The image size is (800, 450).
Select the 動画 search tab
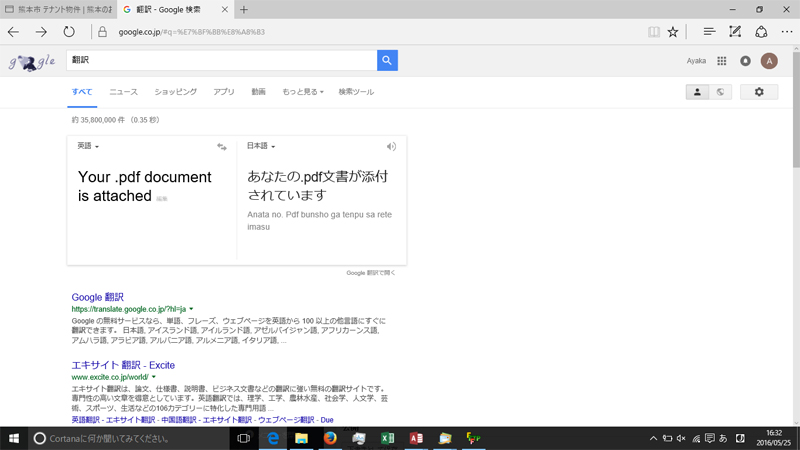(258, 92)
